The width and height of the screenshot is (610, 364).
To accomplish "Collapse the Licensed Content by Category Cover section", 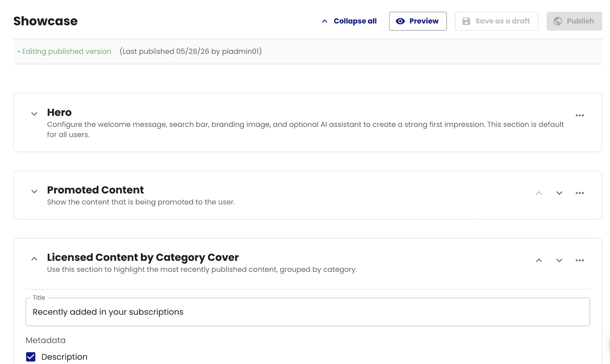I will [34, 259].
